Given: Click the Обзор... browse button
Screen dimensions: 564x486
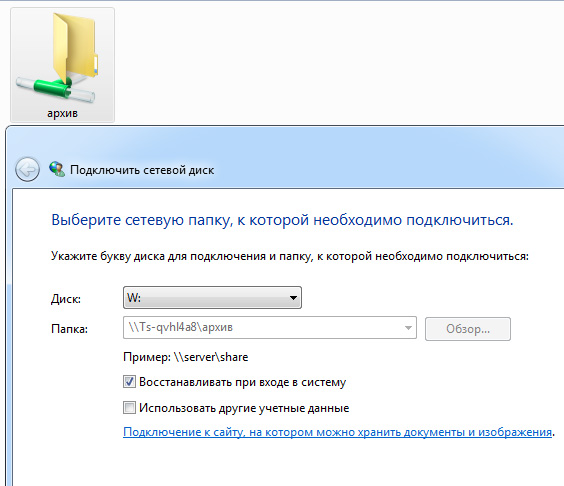Looking at the screenshot, I should 468,329.
